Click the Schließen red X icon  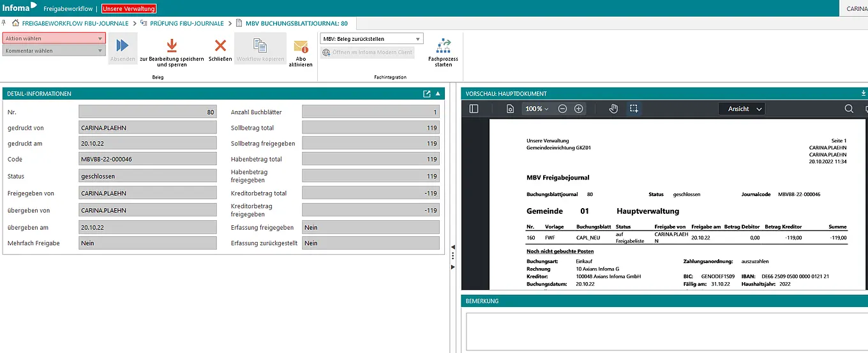click(x=220, y=46)
